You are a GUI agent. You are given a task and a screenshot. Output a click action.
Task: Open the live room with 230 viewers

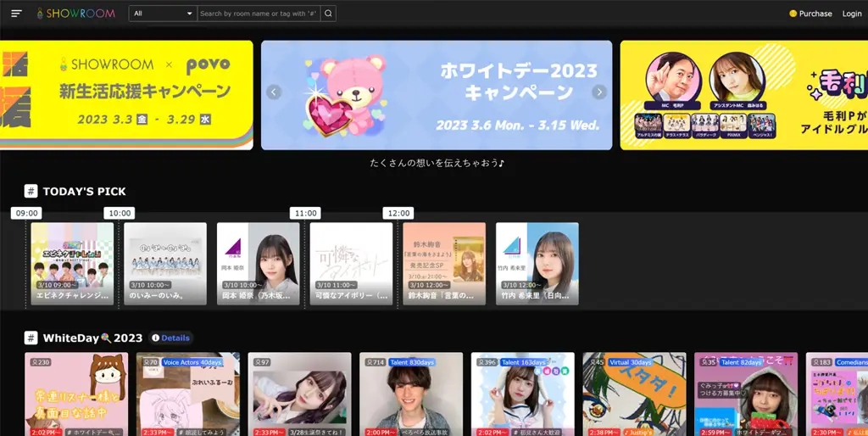(x=76, y=394)
